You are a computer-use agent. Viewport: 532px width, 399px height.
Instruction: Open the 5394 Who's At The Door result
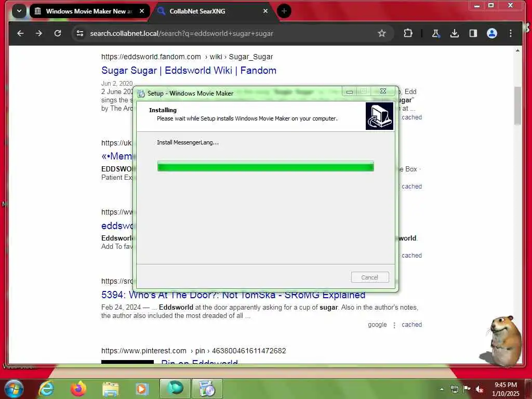233,295
